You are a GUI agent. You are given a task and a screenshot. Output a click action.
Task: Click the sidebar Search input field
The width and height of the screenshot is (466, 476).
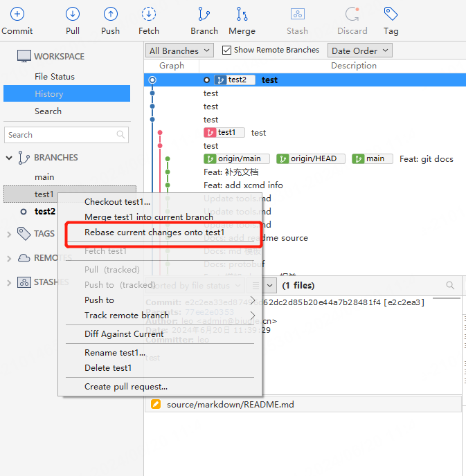point(61,135)
